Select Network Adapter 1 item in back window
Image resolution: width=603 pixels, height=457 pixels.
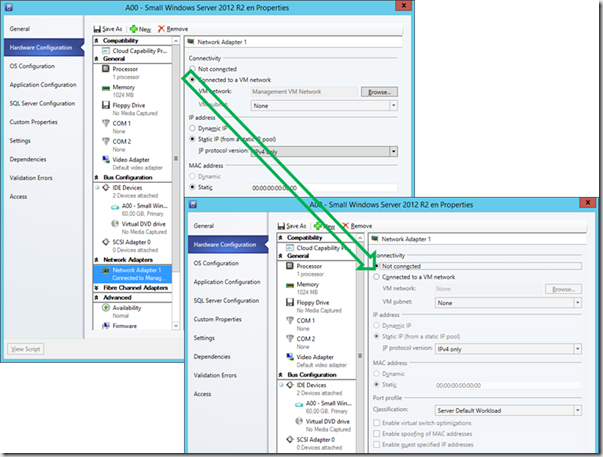[x=132, y=274]
